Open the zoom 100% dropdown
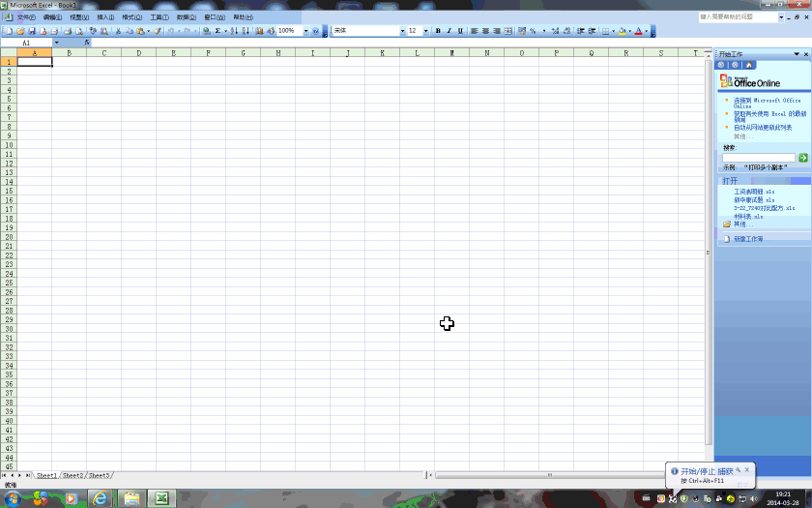 point(305,31)
